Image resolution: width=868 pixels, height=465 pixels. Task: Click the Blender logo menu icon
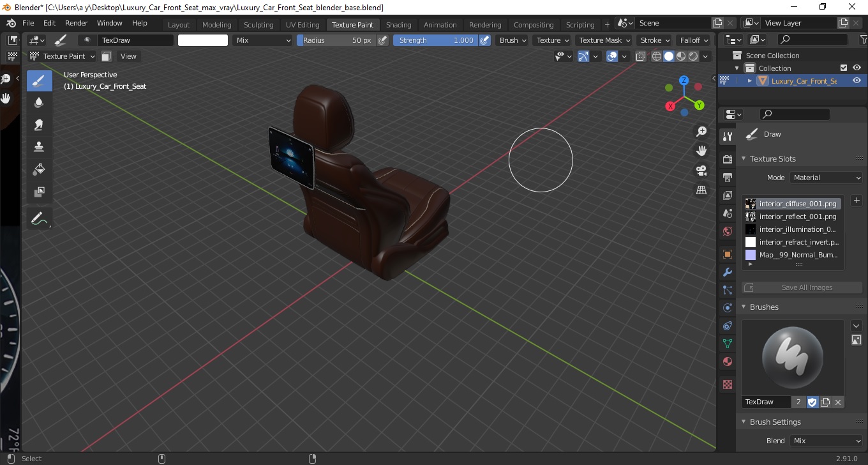click(x=11, y=23)
